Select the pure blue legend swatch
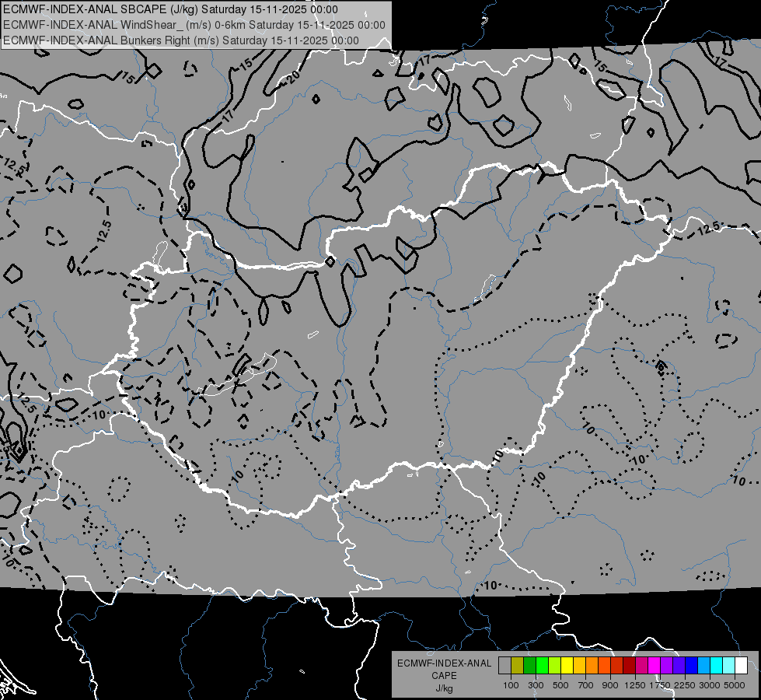 (692, 666)
